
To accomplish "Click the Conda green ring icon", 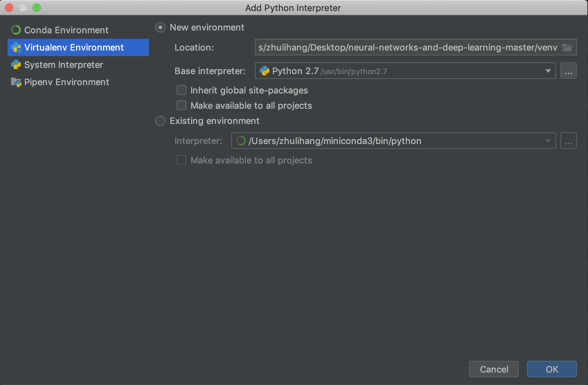I will 16,30.
